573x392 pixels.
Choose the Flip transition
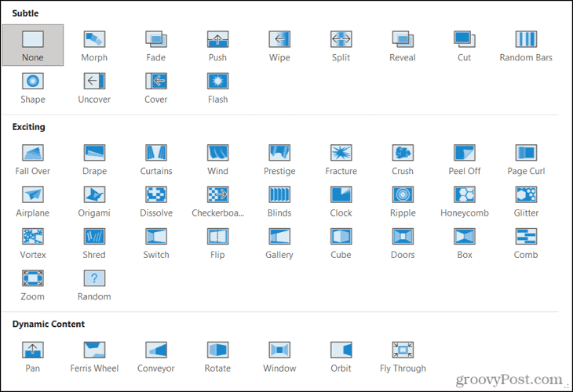click(217, 243)
